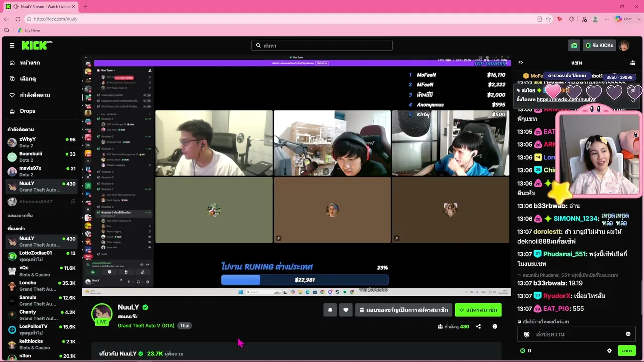Open browser extensions puzzle icon

(572, 19)
